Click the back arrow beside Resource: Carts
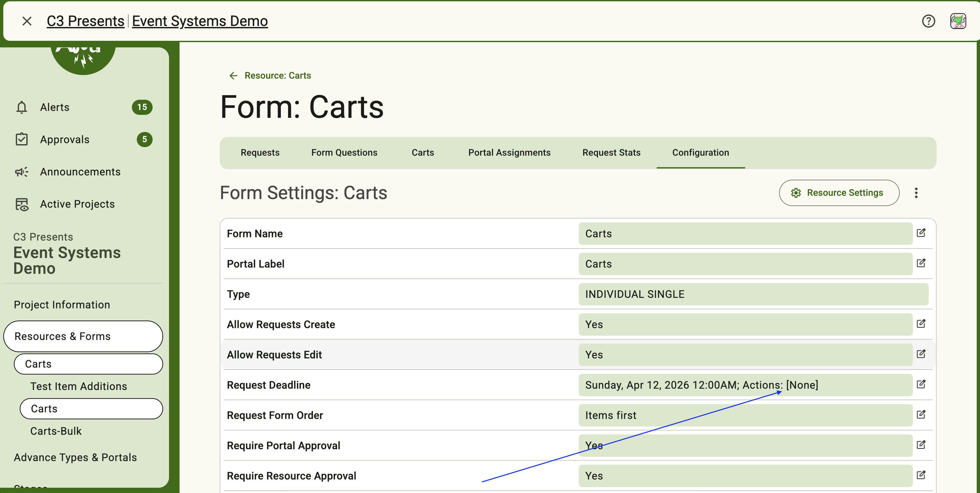Image resolution: width=980 pixels, height=493 pixels. pos(233,76)
